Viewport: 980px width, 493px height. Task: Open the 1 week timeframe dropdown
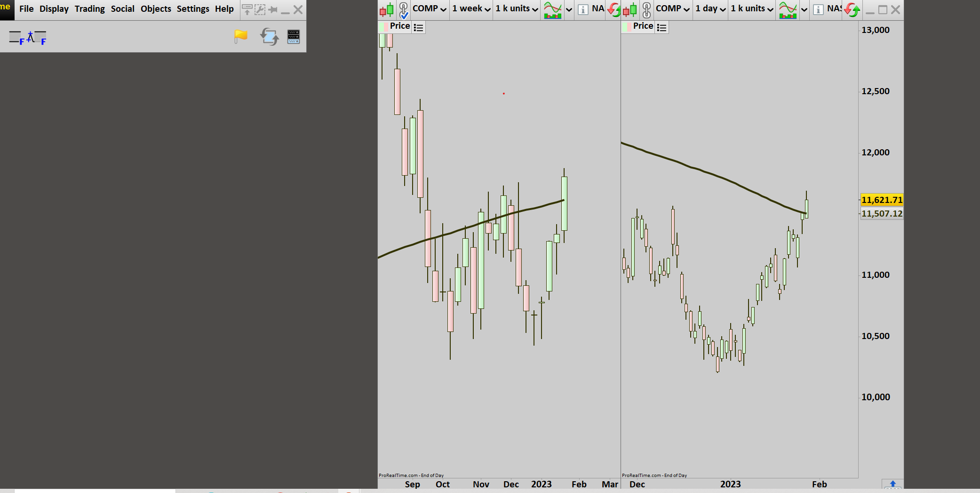point(471,9)
